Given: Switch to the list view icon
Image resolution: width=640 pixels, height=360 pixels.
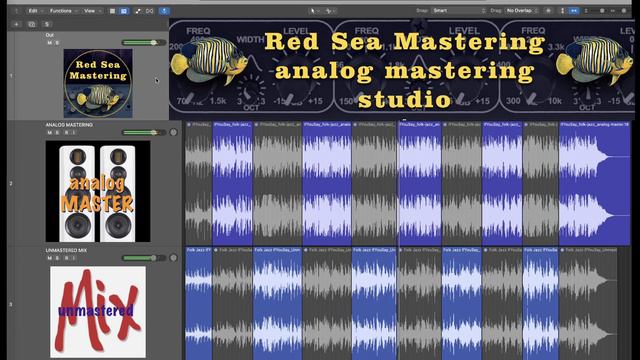Looking at the screenshot, I should (113, 11).
